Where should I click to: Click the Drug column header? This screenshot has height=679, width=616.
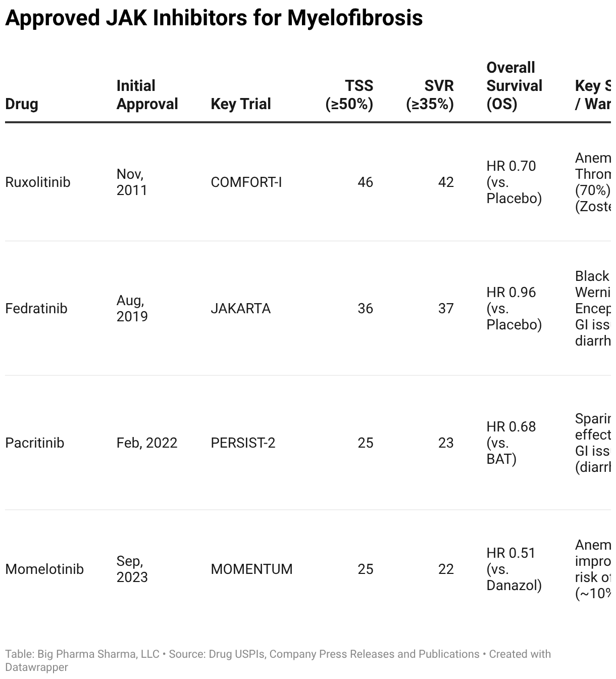click(22, 104)
